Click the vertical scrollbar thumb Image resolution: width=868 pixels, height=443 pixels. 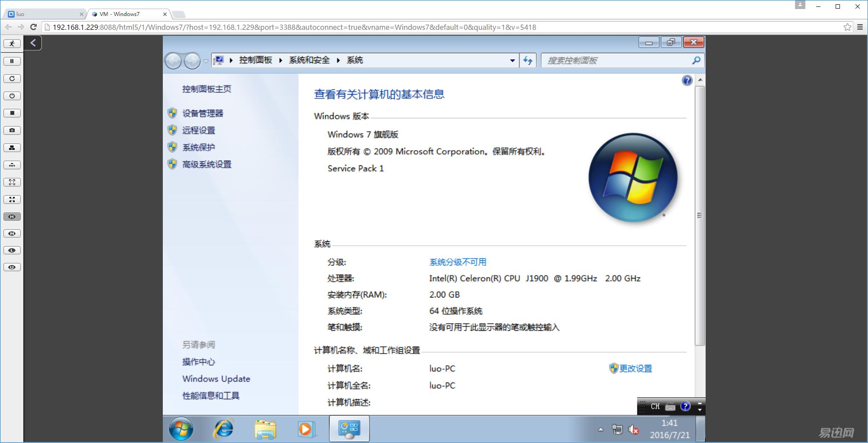(700, 215)
